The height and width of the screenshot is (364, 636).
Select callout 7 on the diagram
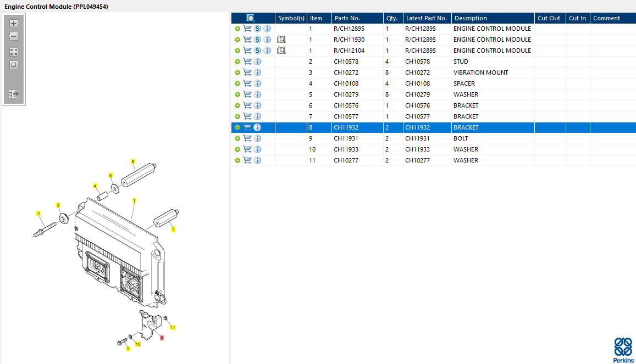[173, 229]
